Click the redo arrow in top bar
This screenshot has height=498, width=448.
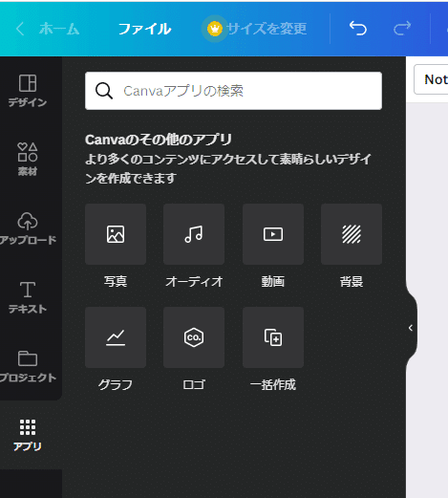click(x=402, y=29)
